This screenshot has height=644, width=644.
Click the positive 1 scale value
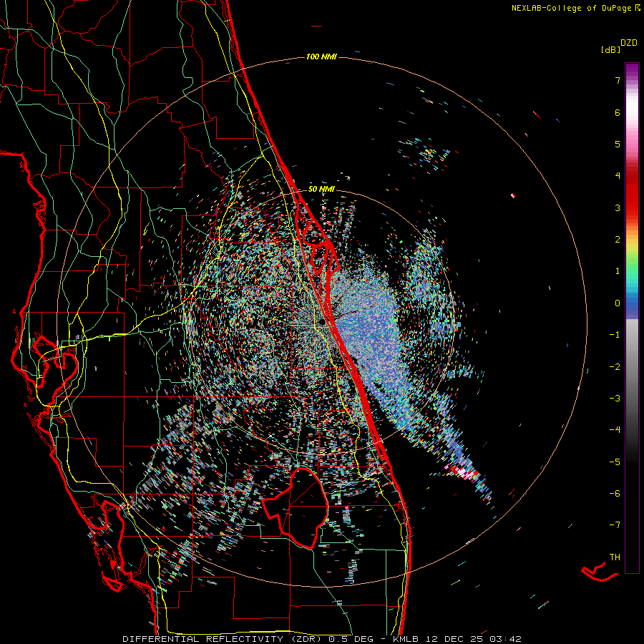(x=618, y=271)
